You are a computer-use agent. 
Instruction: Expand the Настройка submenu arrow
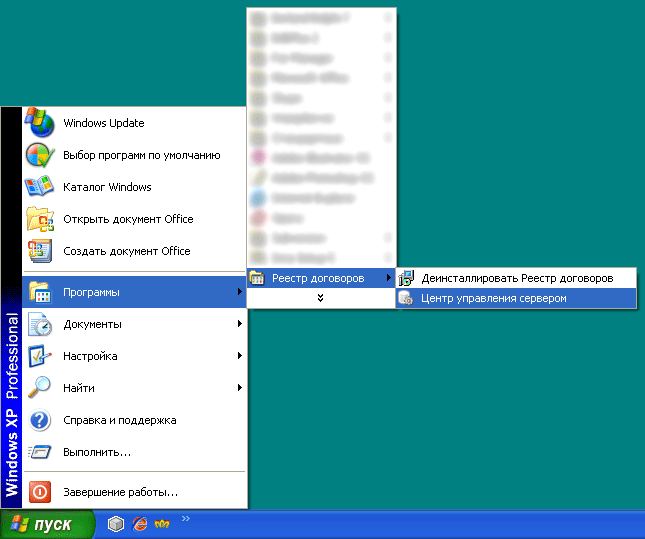coord(239,355)
